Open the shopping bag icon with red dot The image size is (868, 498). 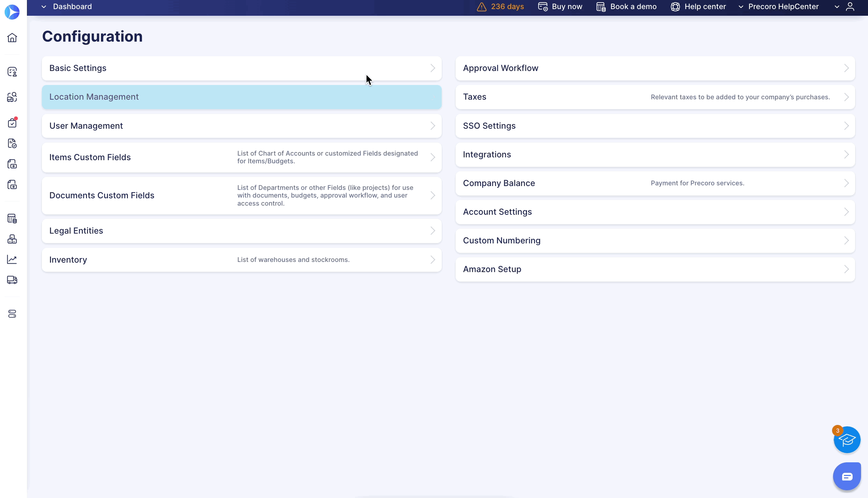point(12,123)
